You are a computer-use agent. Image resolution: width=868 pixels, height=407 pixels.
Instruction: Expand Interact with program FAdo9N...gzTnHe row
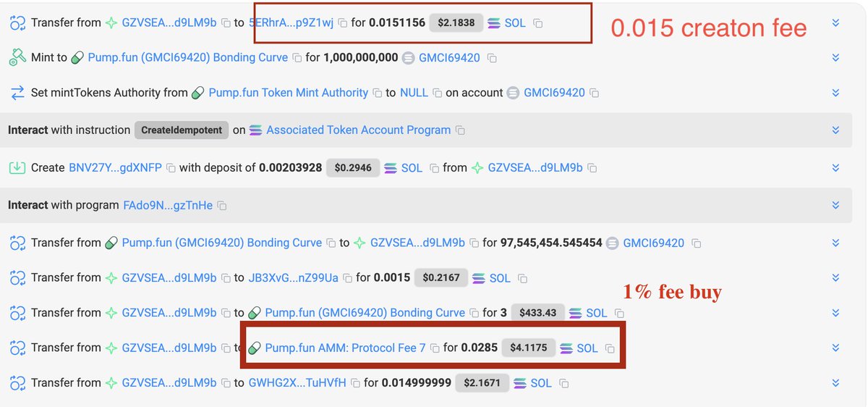click(x=835, y=206)
